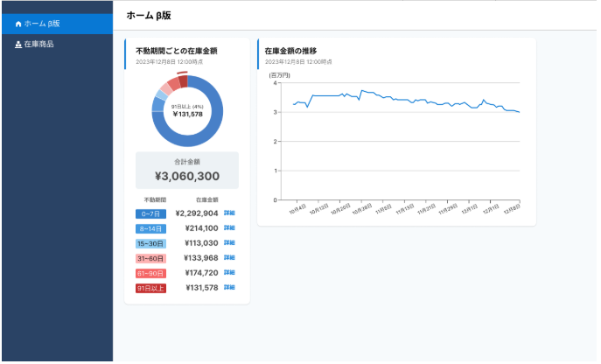Screen dimensions: 601x364
Task: Click the 在庫商品 icon in the sidebar
Action: (x=17, y=44)
